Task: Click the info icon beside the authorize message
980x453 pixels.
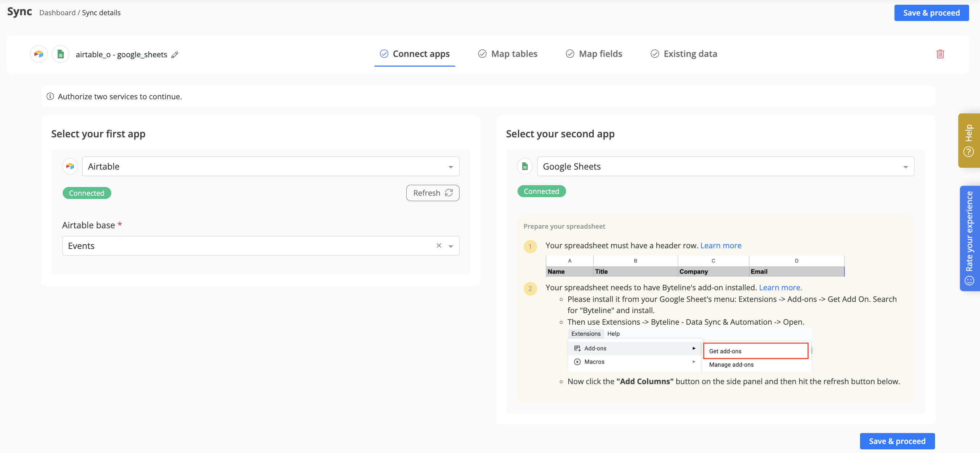Action: (50, 97)
